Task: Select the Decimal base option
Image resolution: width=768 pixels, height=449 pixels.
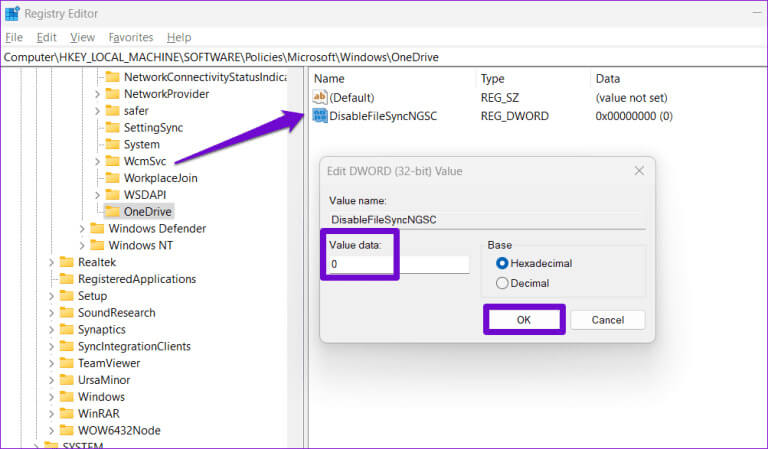Action: 502,283
